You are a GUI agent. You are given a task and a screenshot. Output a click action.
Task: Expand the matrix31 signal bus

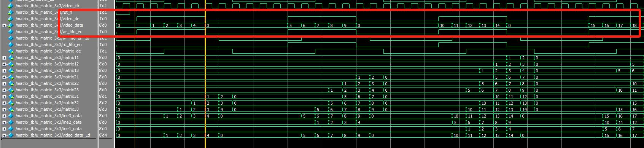pyautogui.click(x=4, y=97)
